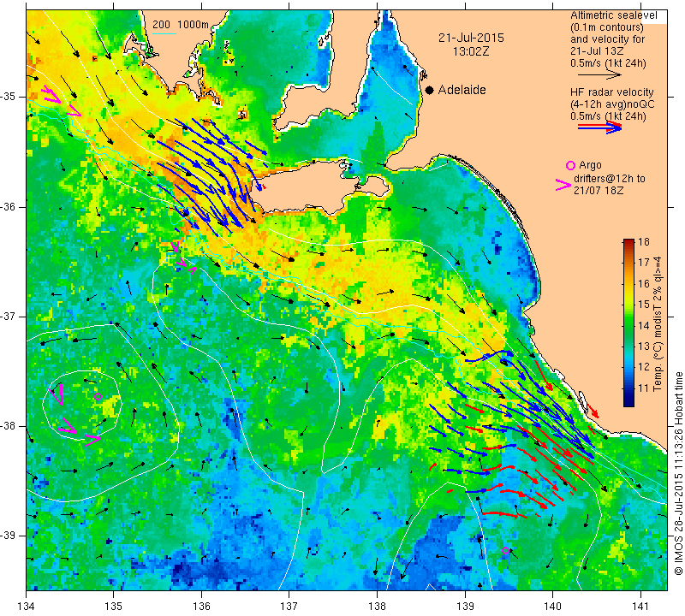This screenshot has height=616, width=685.
Task: Click the date text 21-Jul-2015
Action: pos(472,38)
